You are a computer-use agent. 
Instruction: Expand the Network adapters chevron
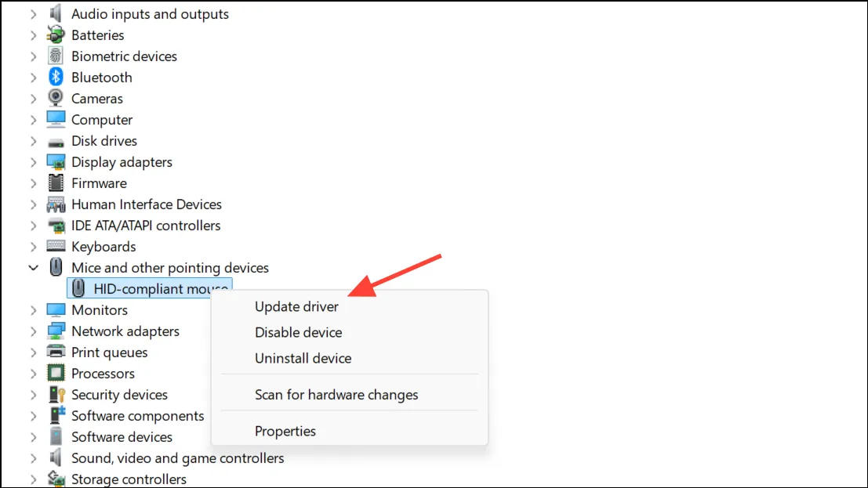click(x=33, y=331)
